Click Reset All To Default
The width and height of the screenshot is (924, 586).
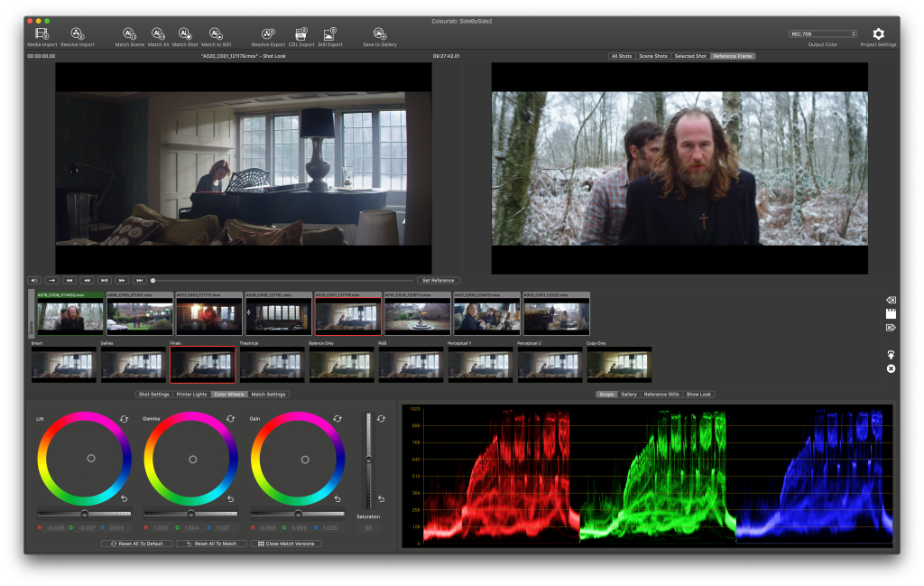135,544
